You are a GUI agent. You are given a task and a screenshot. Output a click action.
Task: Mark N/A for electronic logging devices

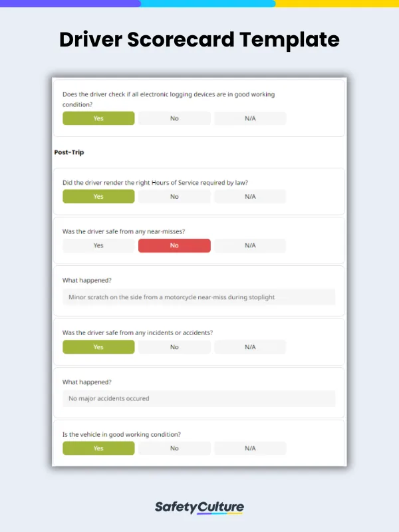coord(250,118)
